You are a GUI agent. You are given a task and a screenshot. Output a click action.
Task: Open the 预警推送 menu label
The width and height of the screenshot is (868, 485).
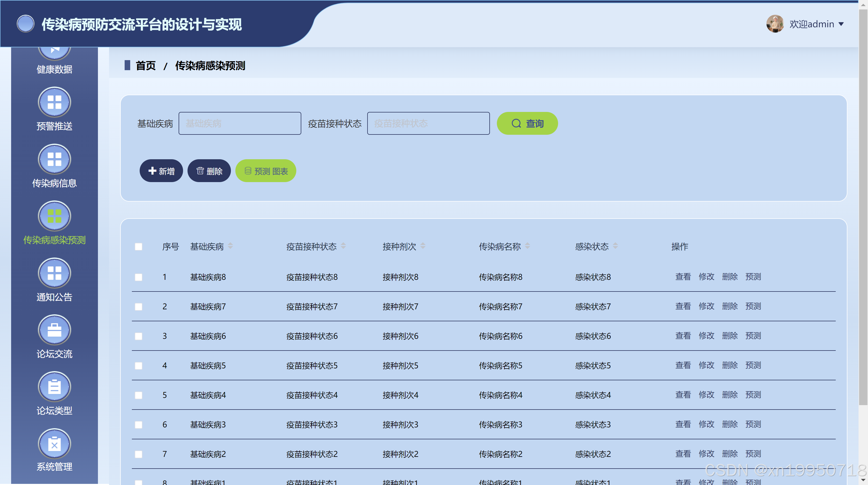tap(54, 126)
